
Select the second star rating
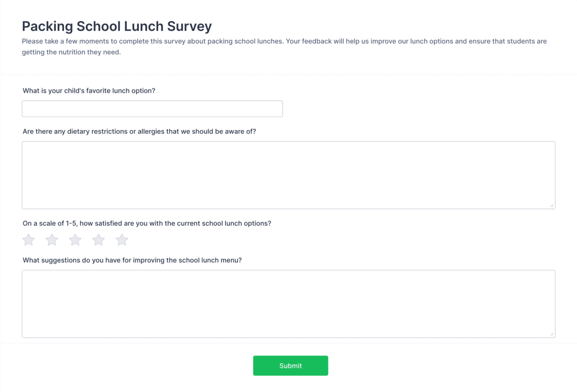51,240
